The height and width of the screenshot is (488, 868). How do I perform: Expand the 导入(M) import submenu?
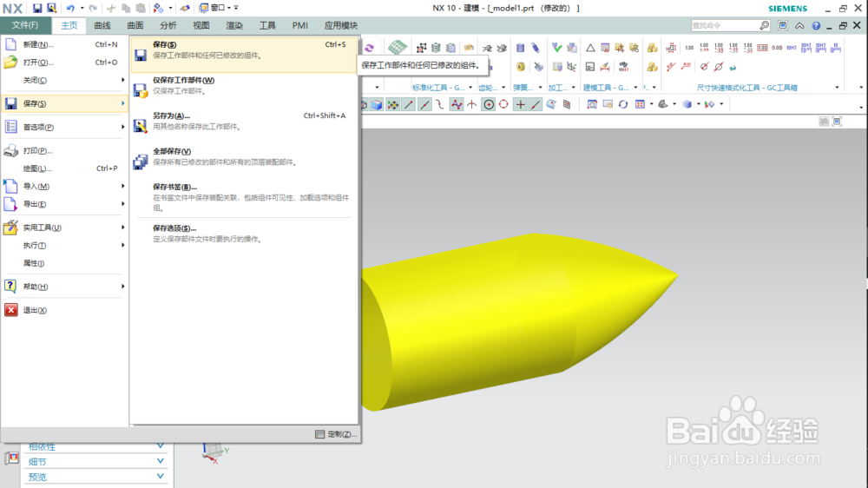(64, 186)
